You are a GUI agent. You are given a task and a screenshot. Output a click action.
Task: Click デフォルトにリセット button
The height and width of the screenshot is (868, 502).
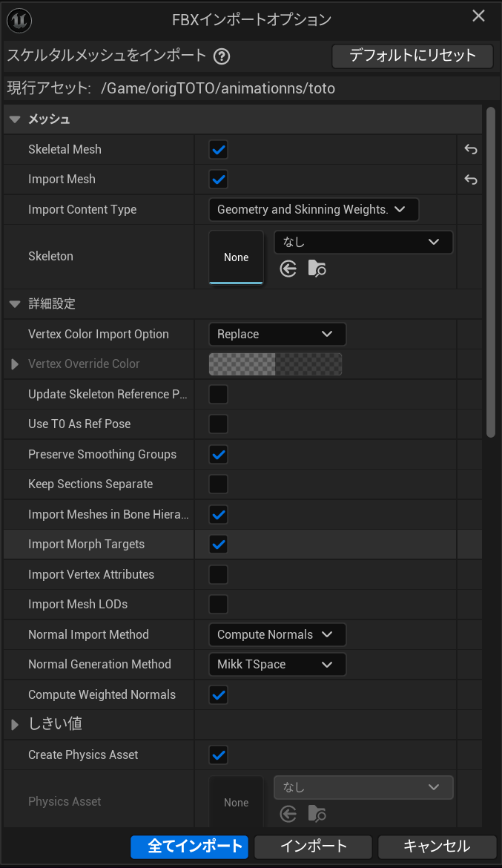pos(413,56)
